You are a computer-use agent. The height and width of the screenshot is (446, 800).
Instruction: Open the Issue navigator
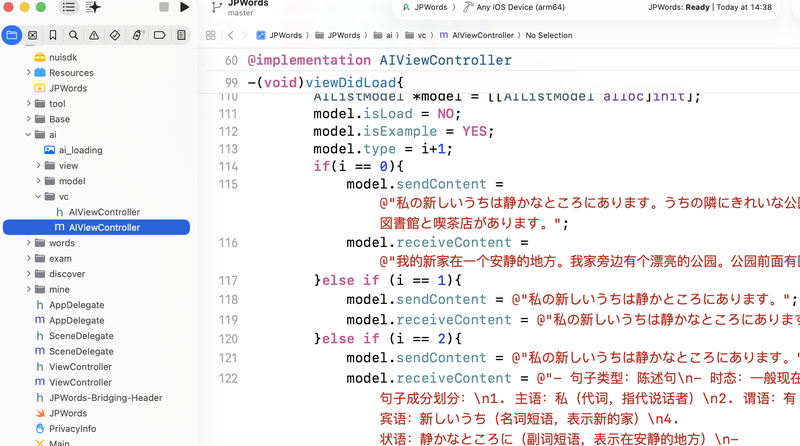point(94,35)
